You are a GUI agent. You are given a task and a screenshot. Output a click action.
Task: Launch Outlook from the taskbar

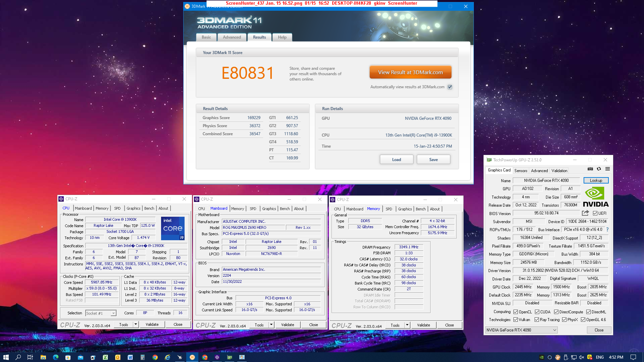click(x=118, y=357)
